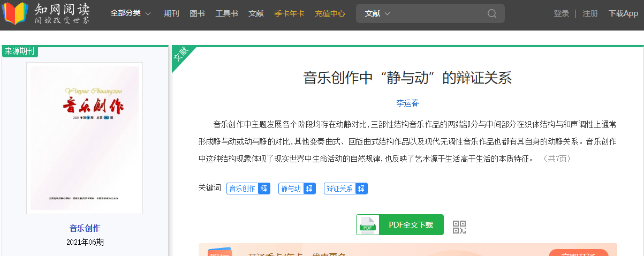Screen dimensions: 644x256
Task: Select 工具书 in the navigation bar
Action: pos(226,13)
